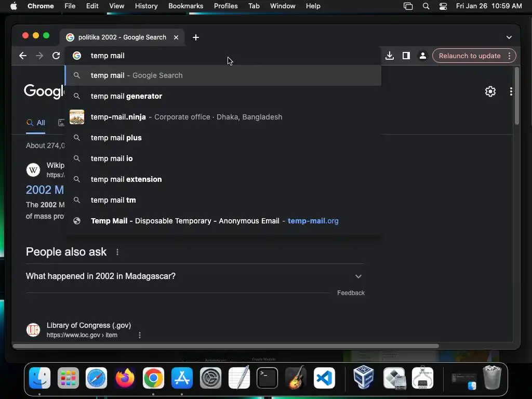The width and height of the screenshot is (532, 399).
Task: Open Trash from the Dock
Action: click(x=492, y=378)
